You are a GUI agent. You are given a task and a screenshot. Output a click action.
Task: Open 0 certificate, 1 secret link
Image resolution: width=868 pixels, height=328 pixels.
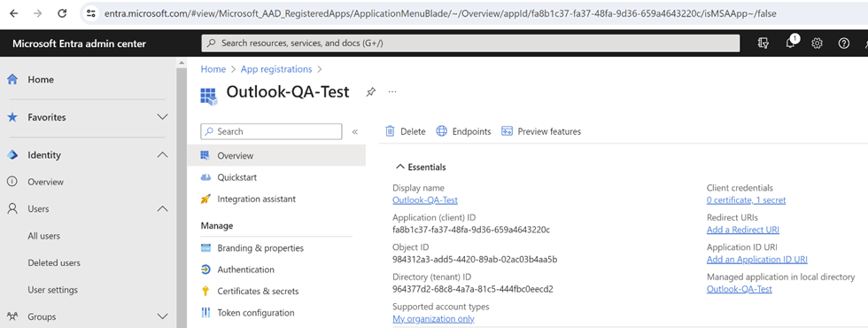(746, 200)
